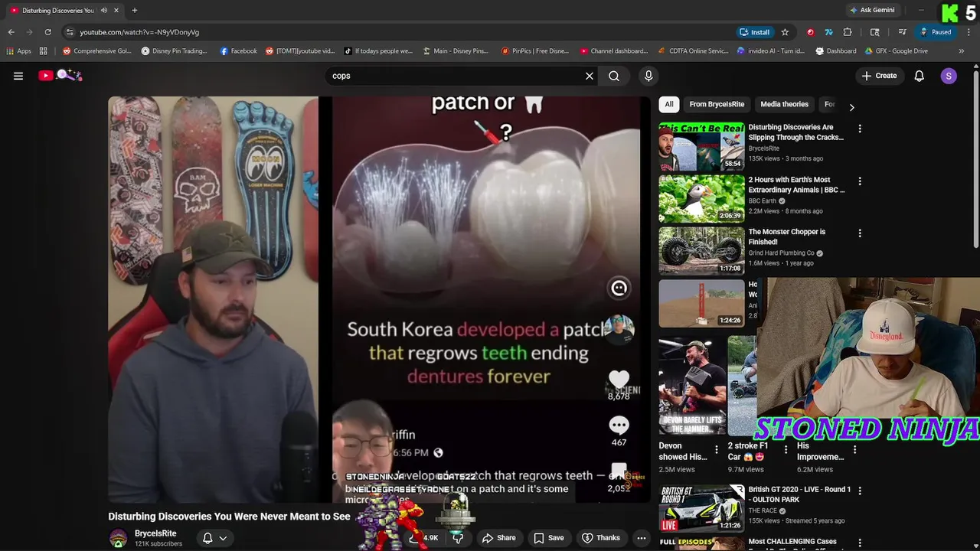Share the video with the Share button
Screen dimensions: 980x551
pyautogui.click(x=499, y=538)
